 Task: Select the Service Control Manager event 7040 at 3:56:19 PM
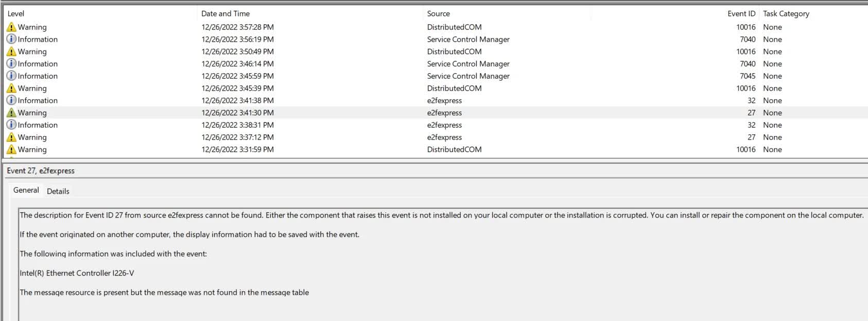(x=467, y=40)
